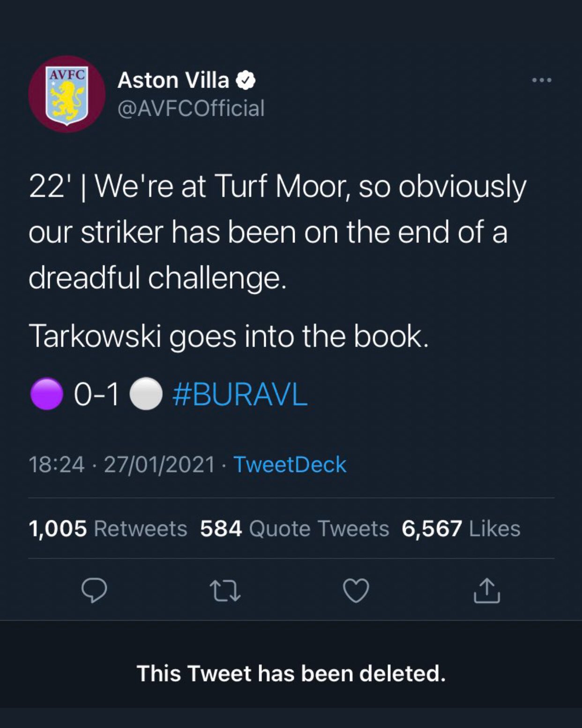This screenshot has height=728, width=582.
Task: Open the TweetDeck source link
Action: click(290, 465)
